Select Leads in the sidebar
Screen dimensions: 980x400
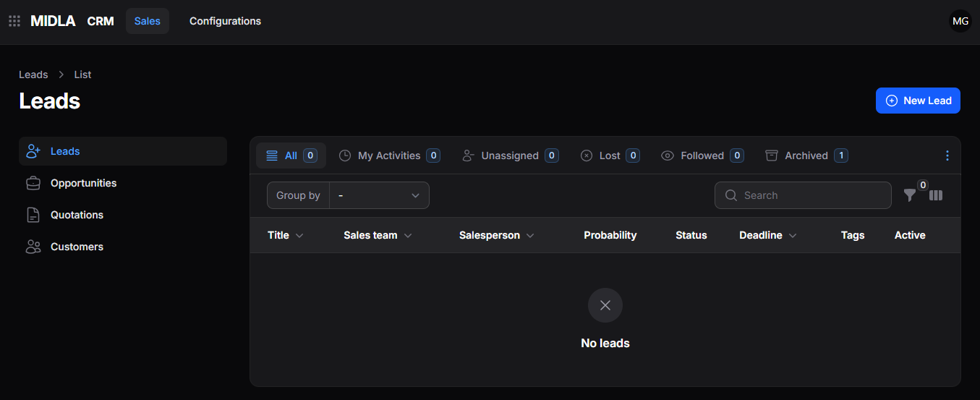pyautogui.click(x=123, y=151)
